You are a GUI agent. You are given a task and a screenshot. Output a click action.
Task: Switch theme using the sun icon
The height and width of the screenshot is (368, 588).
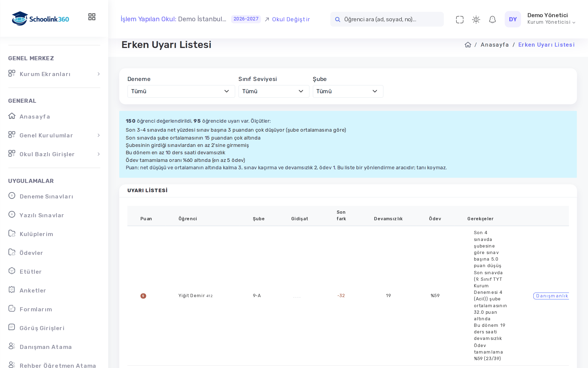click(x=476, y=19)
